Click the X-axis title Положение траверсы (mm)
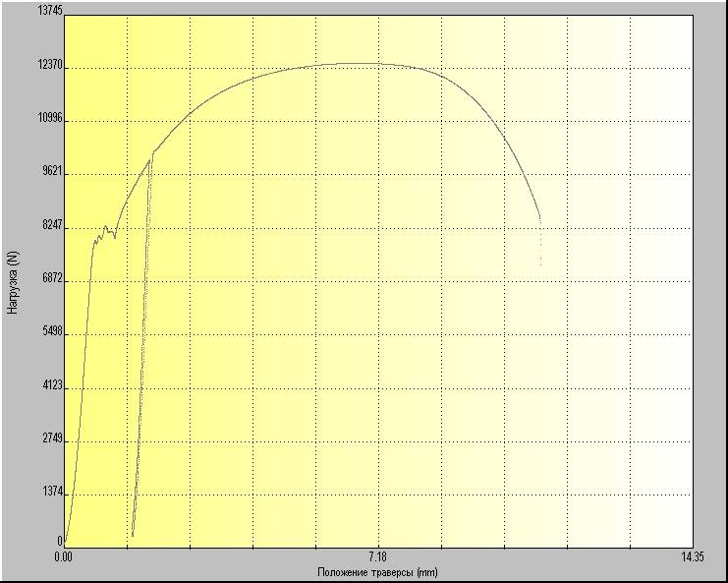The width and height of the screenshot is (728, 583). click(x=377, y=572)
